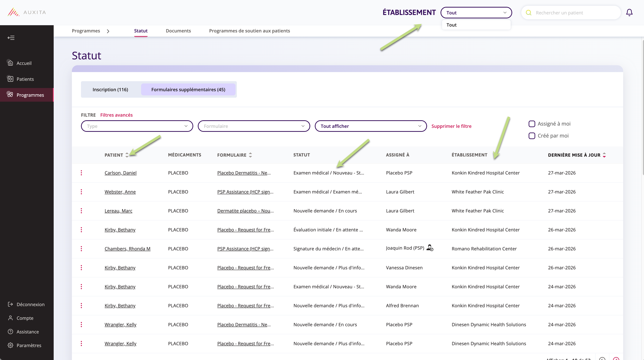Switch to Inscription (116) tab

pyautogui.click(x=110, y=90)
